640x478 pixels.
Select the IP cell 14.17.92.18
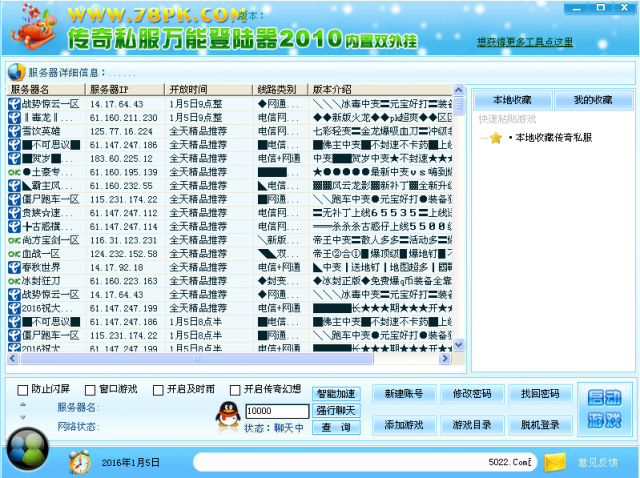[116, 267]
